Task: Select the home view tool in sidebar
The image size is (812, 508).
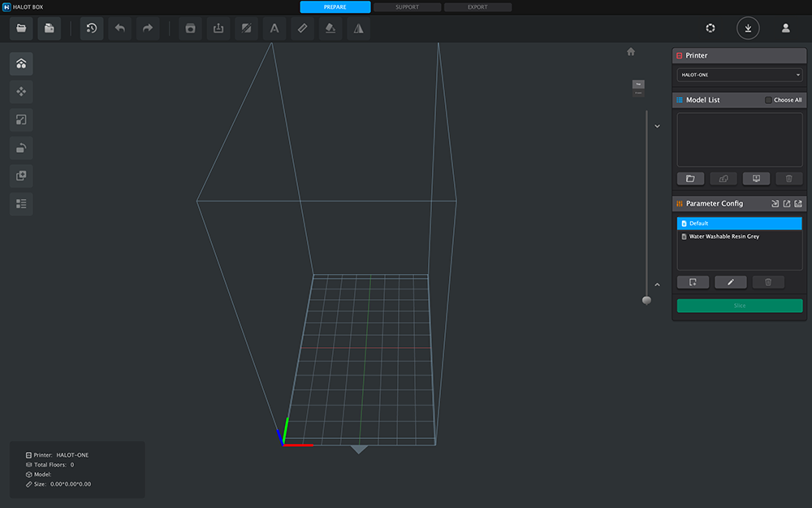Action: point(21,63)
